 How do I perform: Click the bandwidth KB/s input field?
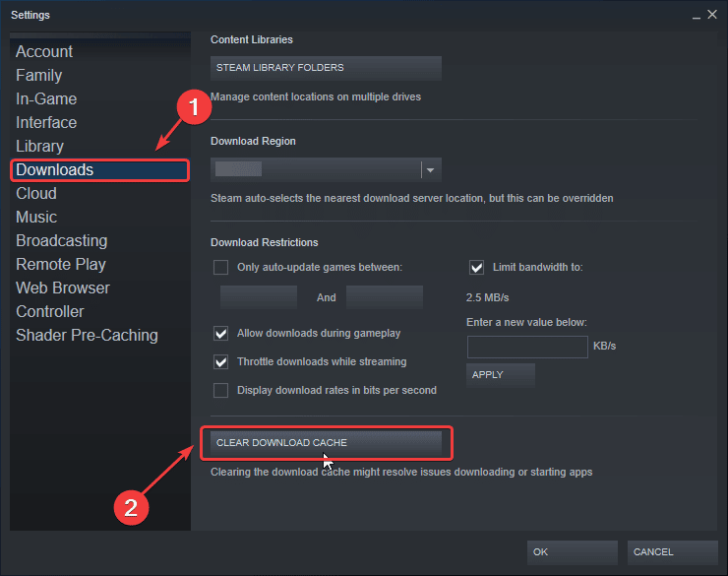(x=527, y=347)
